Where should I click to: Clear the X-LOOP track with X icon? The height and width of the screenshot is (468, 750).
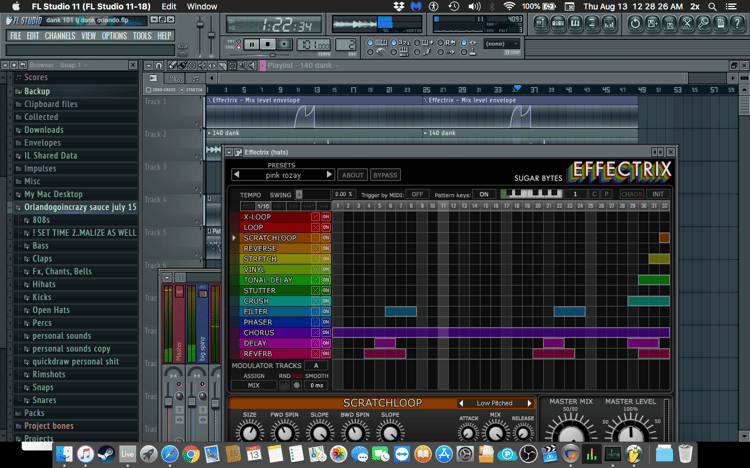[x=315, y=217]
